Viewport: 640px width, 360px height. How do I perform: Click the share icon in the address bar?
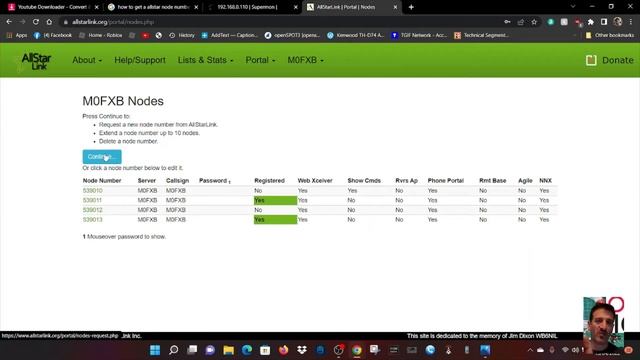pos(521,22)
